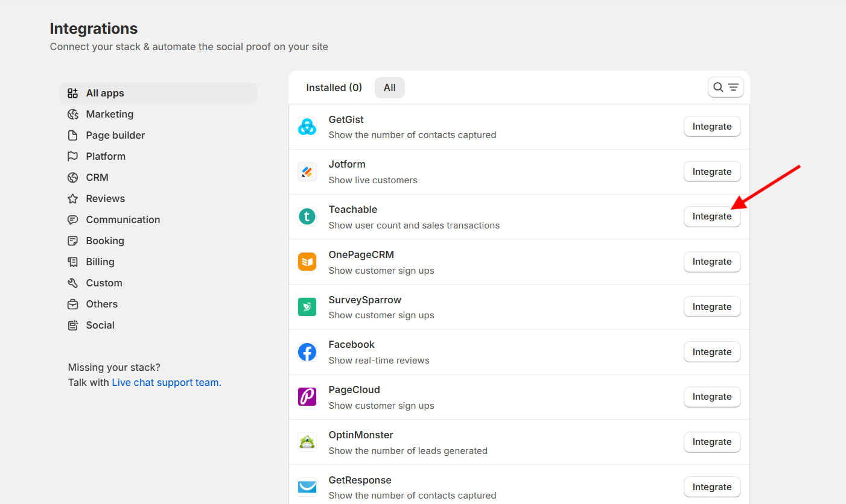Click the SurveySparrow app name
This screenshot has height=504, width=846.
point(365,300)
